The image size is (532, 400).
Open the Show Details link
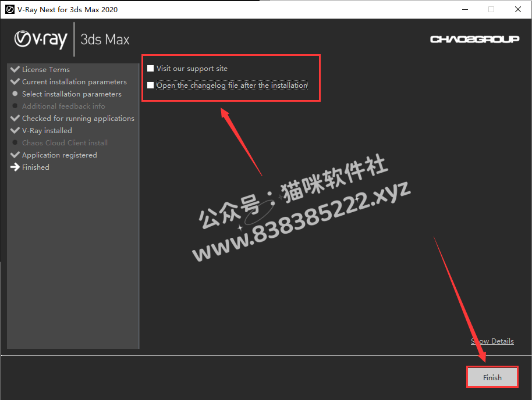492,341
